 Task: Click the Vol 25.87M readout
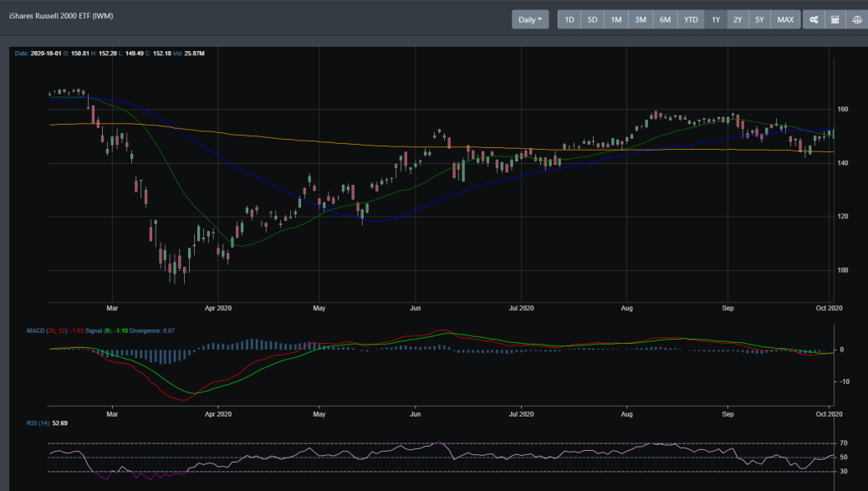click(188, 54)
